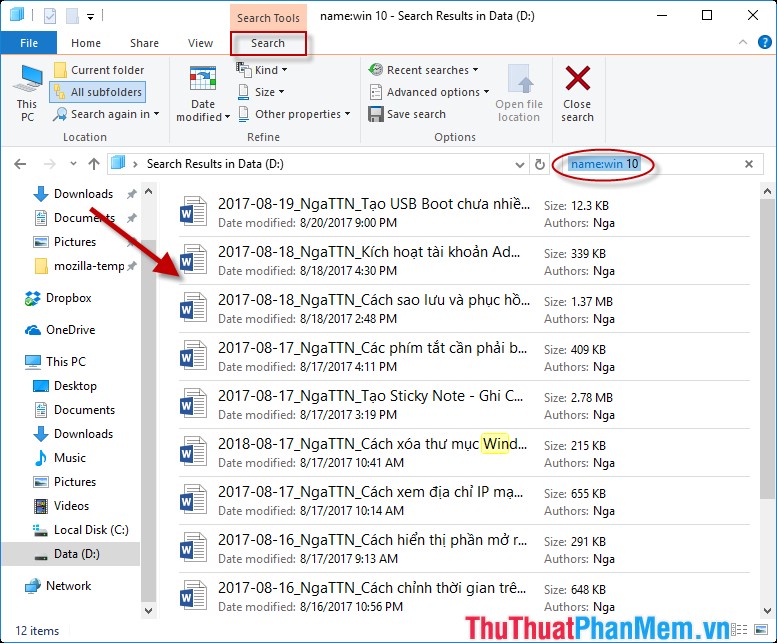Viewport: 777px width, 643px height.
Task: Open recent locations dropdown arrow
Action: [73, 164]
